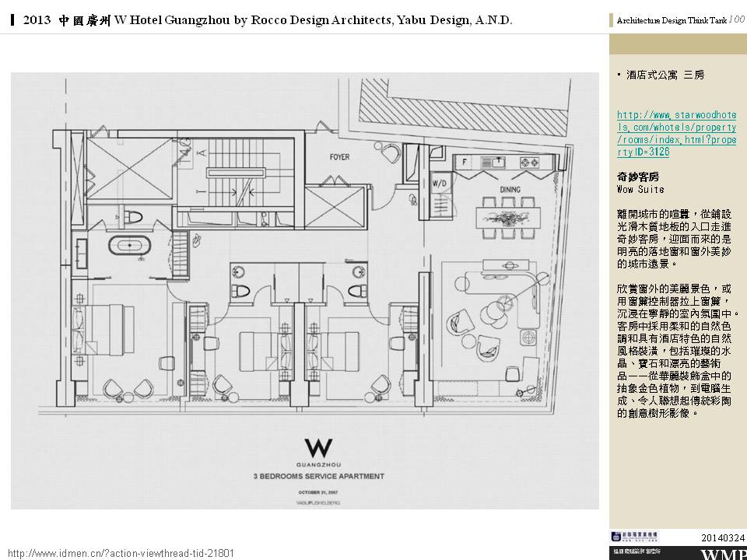Click the 3 Bedrooms Service Apartment caption
747x560 pixels.
coord(317,475)
